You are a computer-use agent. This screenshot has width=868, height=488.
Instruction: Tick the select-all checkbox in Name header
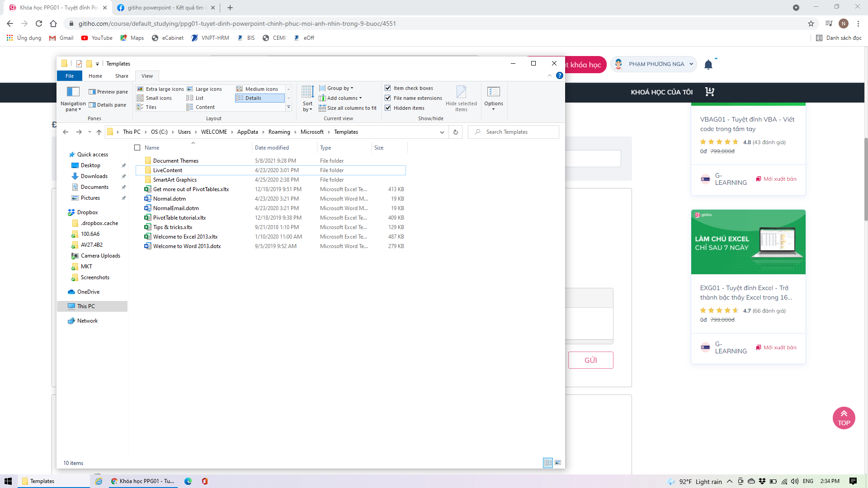137,148
